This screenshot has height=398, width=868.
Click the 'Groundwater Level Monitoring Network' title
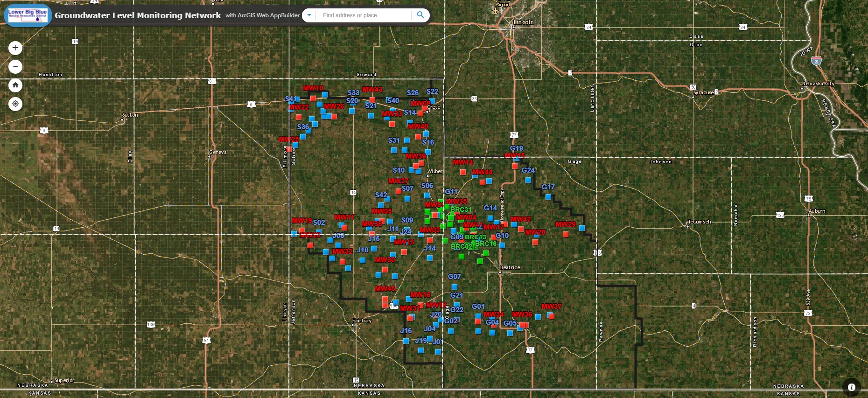pyautogui.click(x=138, y=15)
